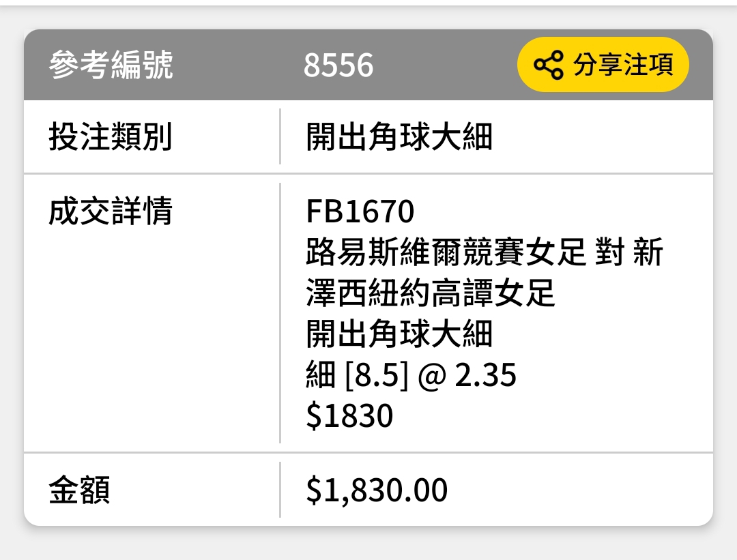
Task: Click the 成交詳情 row label
Action: click(111, 211)
